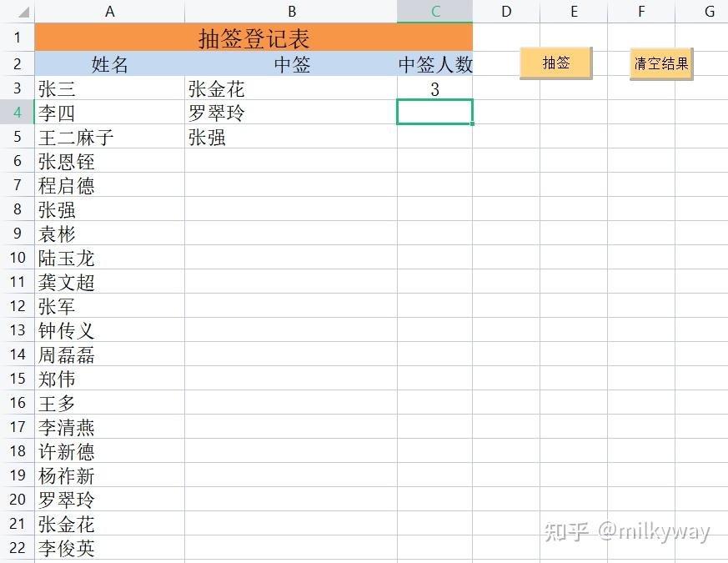
Task: Click winner 张金花 in column B
Action: click(216, 88)
